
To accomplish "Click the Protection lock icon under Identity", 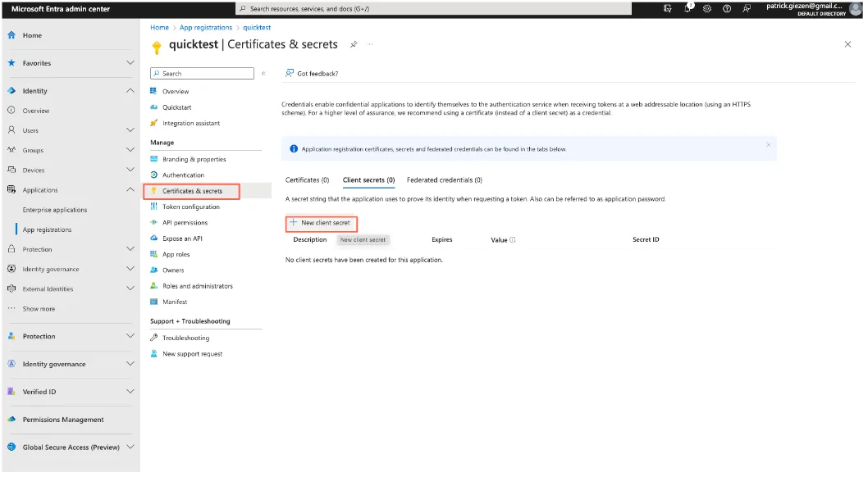I will (11, 248).
